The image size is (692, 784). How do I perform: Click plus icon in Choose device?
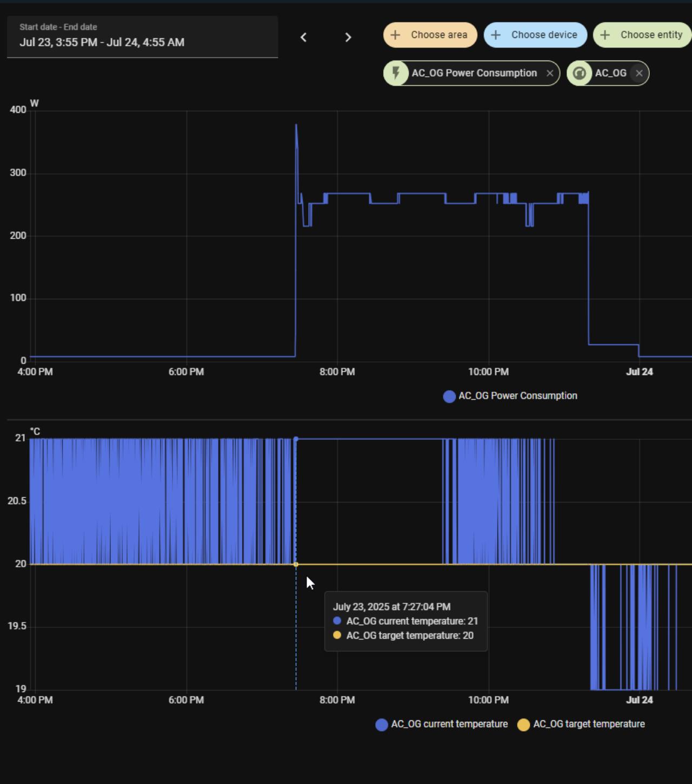[496, 35]
